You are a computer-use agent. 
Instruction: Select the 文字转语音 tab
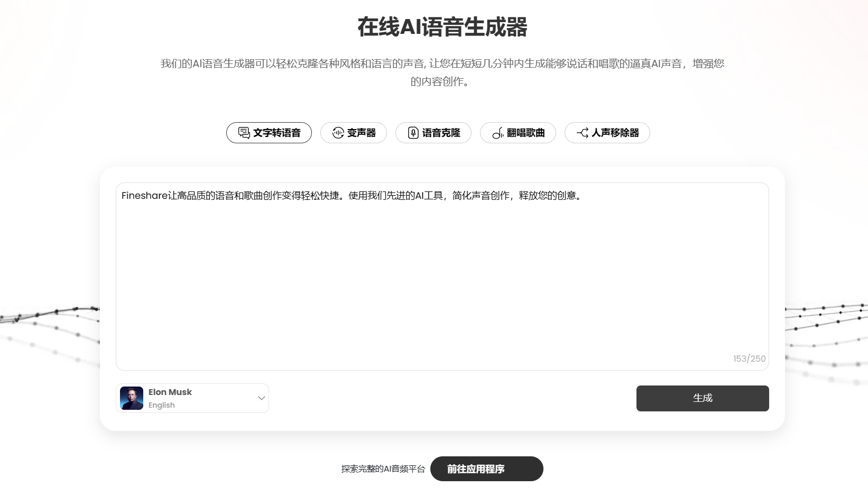click(269, 133)
